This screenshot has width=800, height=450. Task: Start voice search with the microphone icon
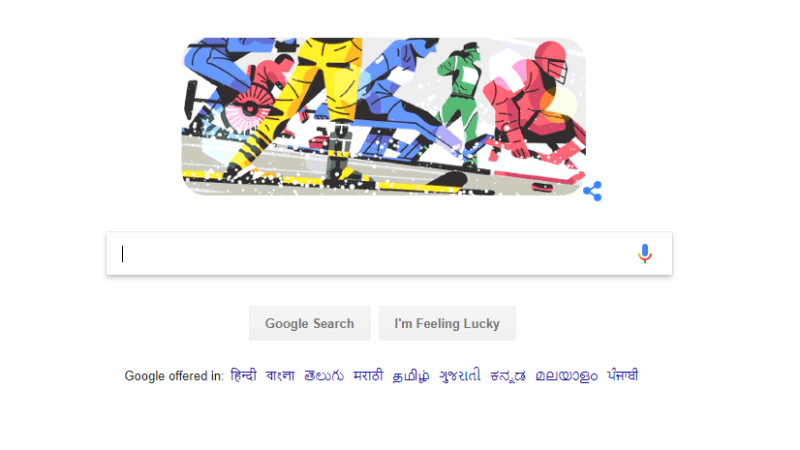point(644,254)
